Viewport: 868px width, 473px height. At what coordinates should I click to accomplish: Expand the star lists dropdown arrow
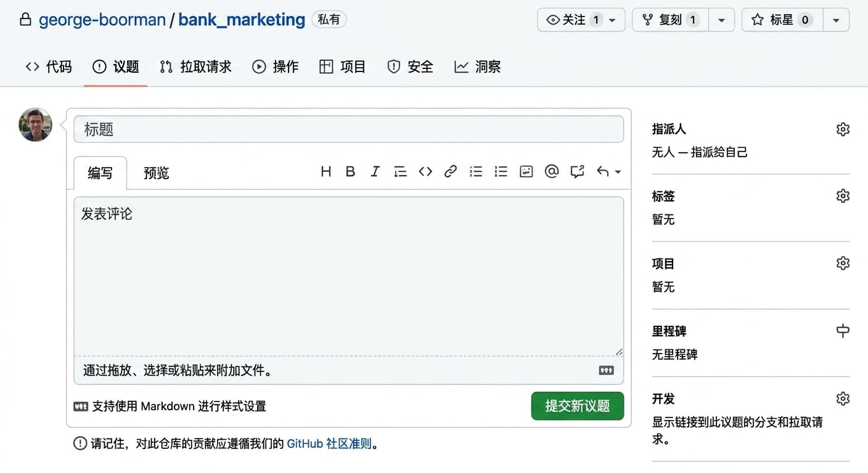(836, 20)
